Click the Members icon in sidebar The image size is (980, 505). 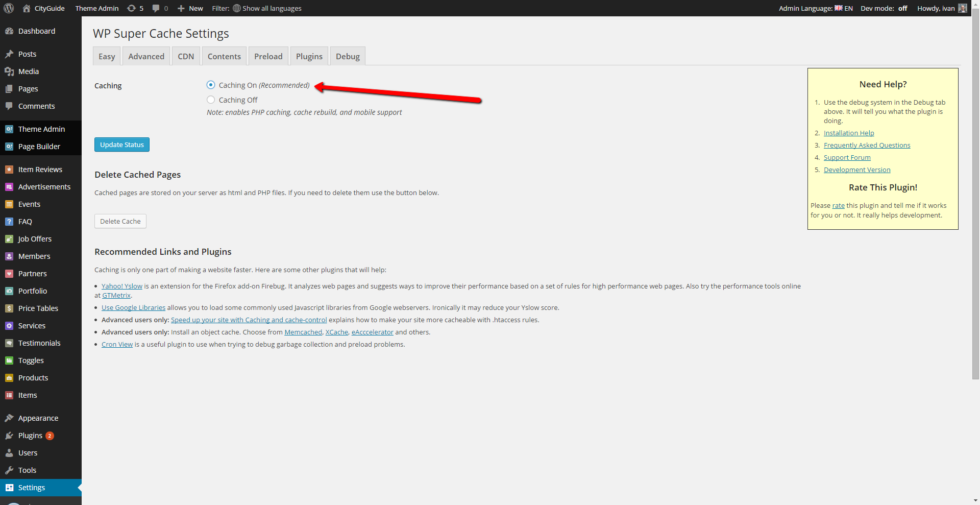[x=9, y=256]
